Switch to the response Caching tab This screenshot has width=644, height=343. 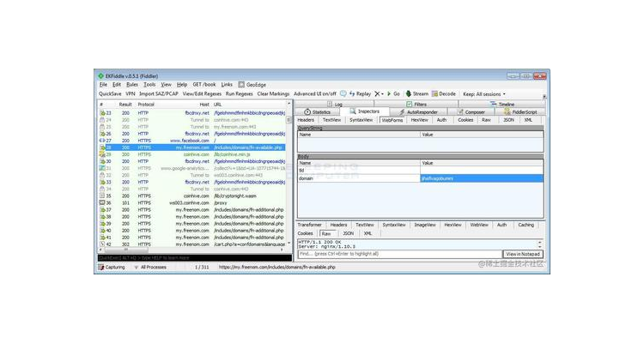(x=526, y=225)
